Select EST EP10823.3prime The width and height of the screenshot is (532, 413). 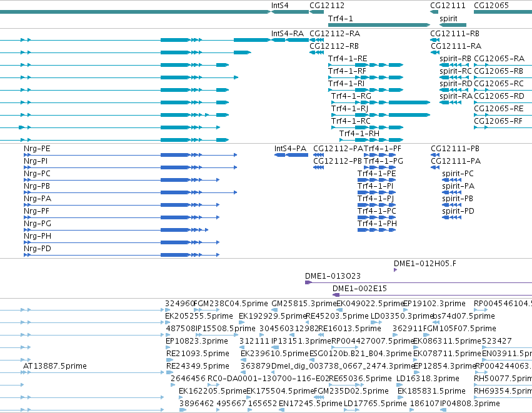coord(197,341)
